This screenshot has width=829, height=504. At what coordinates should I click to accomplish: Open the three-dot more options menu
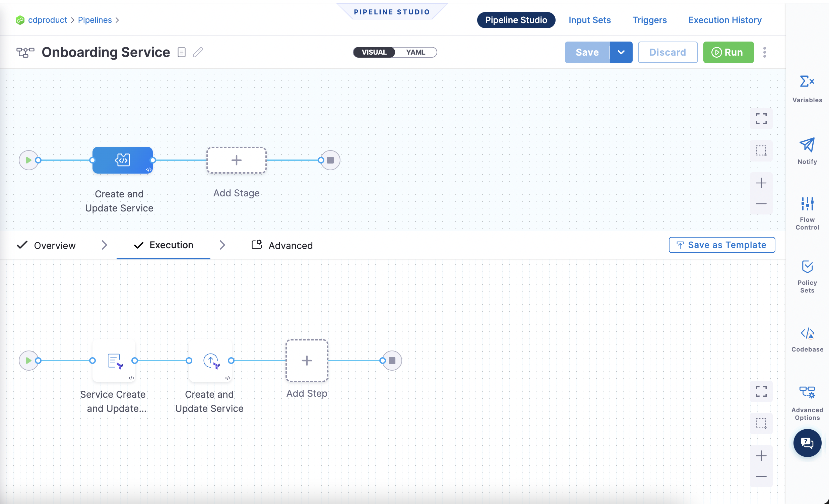(764, 52)
